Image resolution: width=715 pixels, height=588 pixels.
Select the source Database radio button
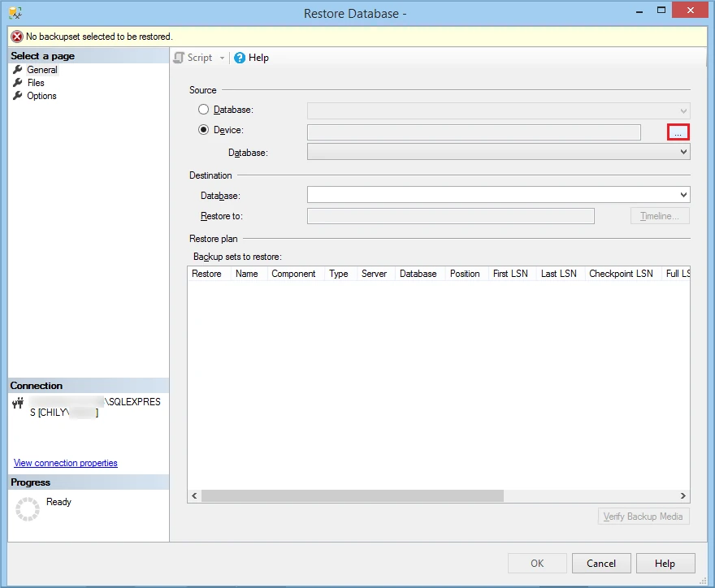point(203,110)
